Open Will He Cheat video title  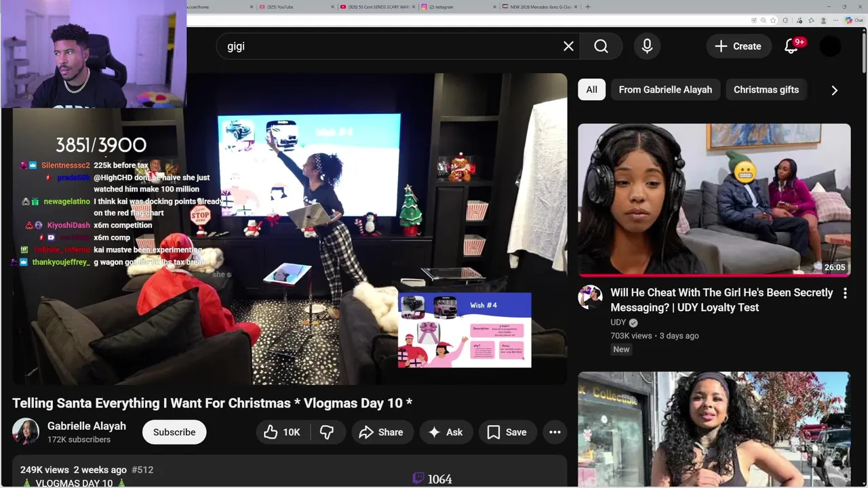722,300
